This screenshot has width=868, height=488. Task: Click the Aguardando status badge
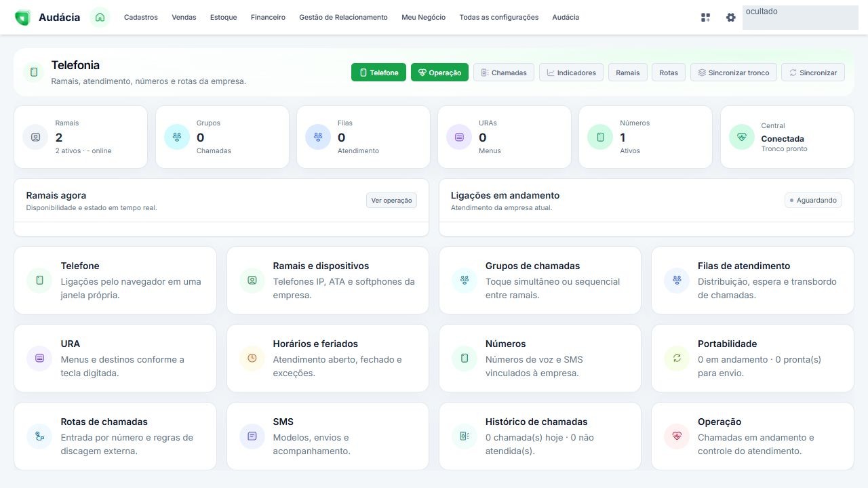point(813,201)
